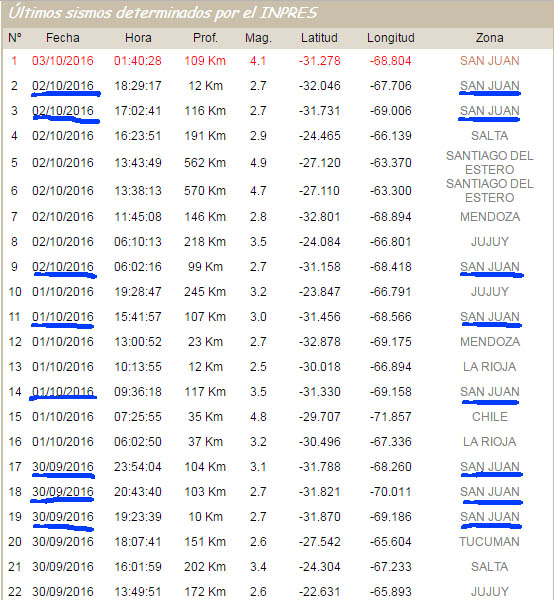Select the MENDOZA zone in row 7

[x=490, y=217]
